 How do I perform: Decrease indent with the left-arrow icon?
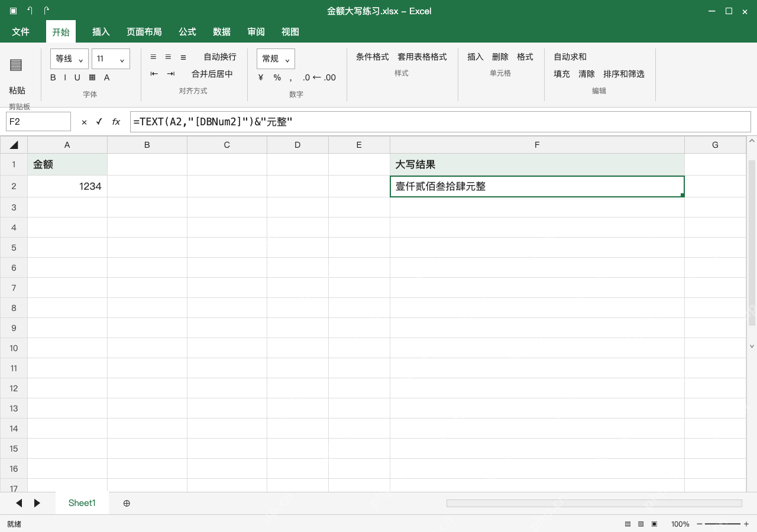pos(154,74)
